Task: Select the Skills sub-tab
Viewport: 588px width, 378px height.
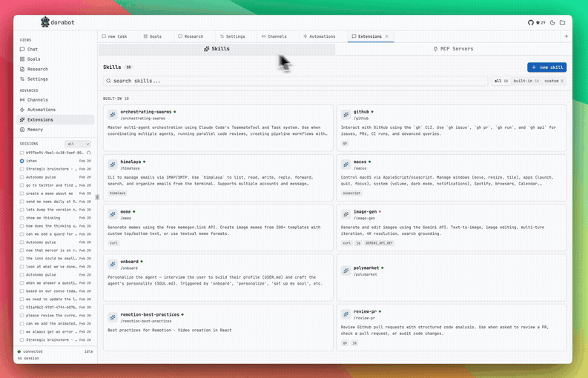Action: click(x=217, y=49)
